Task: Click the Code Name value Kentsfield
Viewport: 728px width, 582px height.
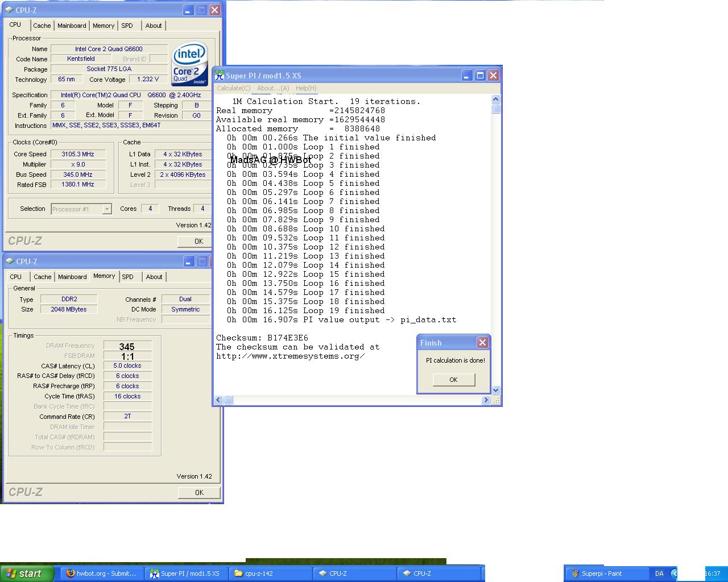Action: coord(81,59)
